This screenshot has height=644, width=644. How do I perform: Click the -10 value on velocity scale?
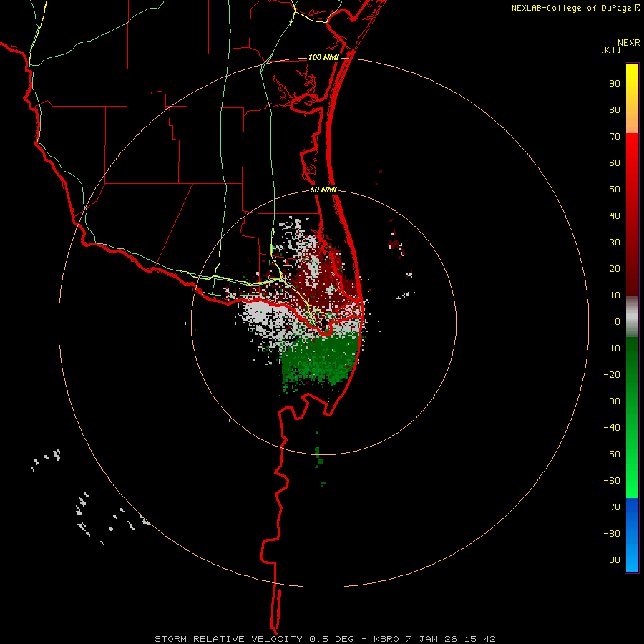(x=612, y=348)
